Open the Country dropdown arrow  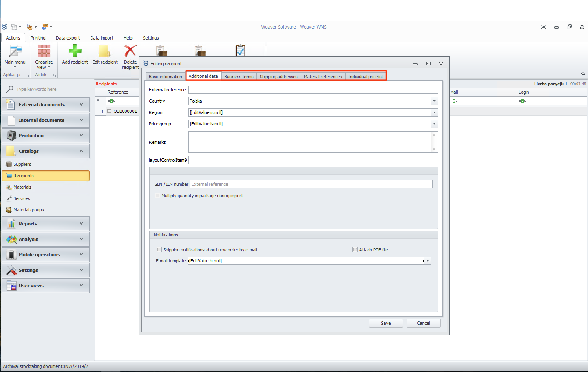[x=434, y=101]
